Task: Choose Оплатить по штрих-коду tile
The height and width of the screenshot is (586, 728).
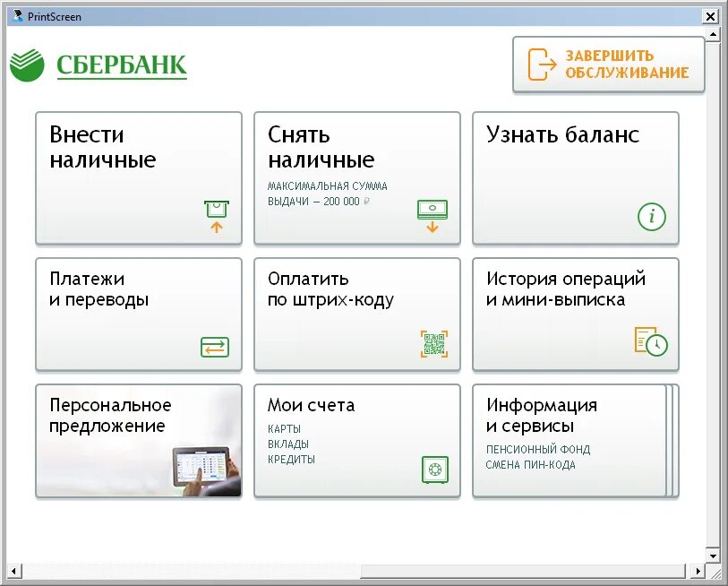Action: [x=357, y=315]
